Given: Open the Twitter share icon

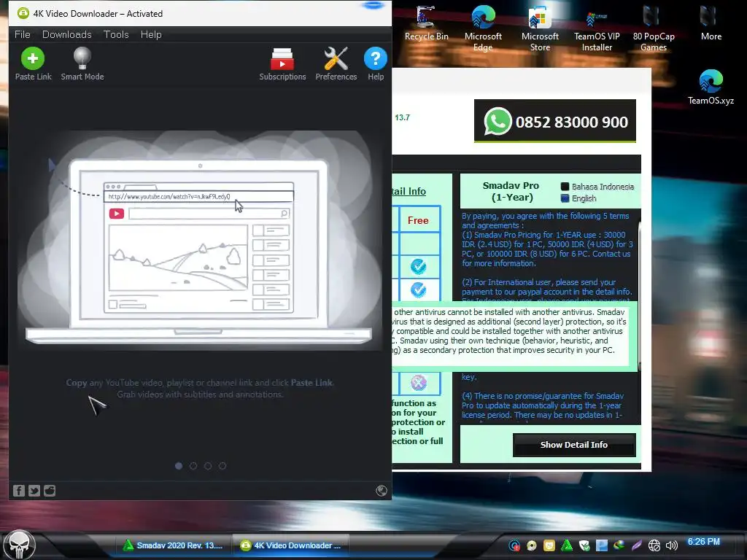Looking at the screenshot, I should click(34, 491).
